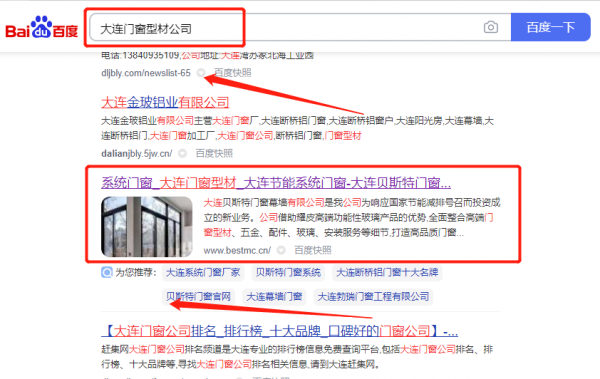Open 百度快照 next to dalianjbly.5jw.cn
The image size is (600, 379).
tap(214, 153)
